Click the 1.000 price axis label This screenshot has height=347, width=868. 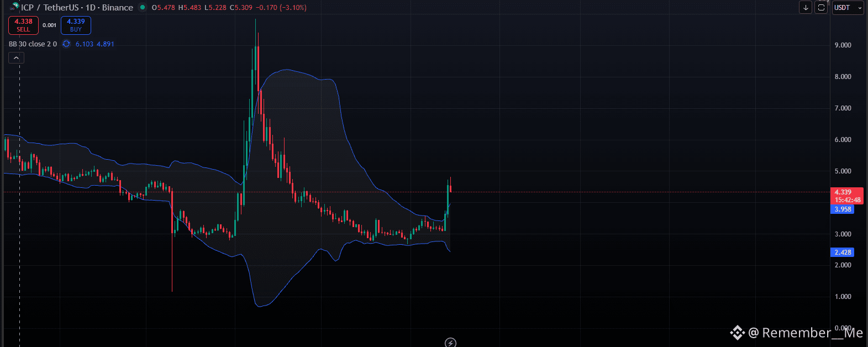click(843, 297)
